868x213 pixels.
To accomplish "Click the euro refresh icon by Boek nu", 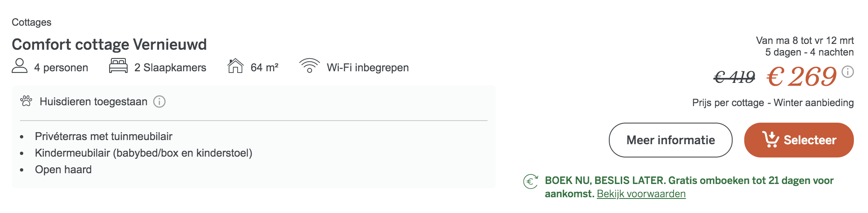I will [531, 182].
